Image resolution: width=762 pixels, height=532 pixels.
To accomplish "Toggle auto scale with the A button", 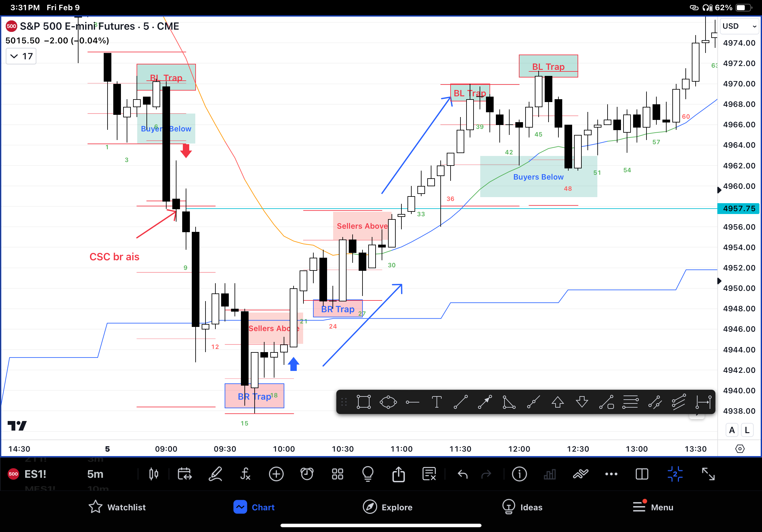I will (x=732, y=430).
